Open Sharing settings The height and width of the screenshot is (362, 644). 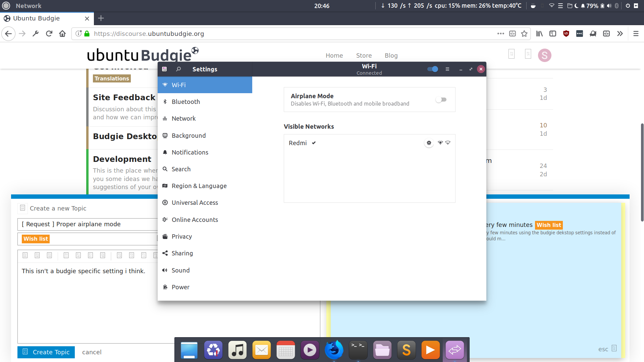[x=205, y=253]
